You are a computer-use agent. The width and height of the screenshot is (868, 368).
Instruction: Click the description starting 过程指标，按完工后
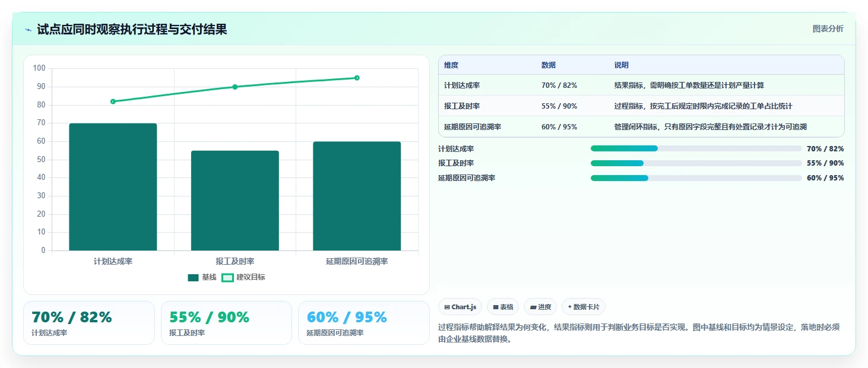(704, 106)
